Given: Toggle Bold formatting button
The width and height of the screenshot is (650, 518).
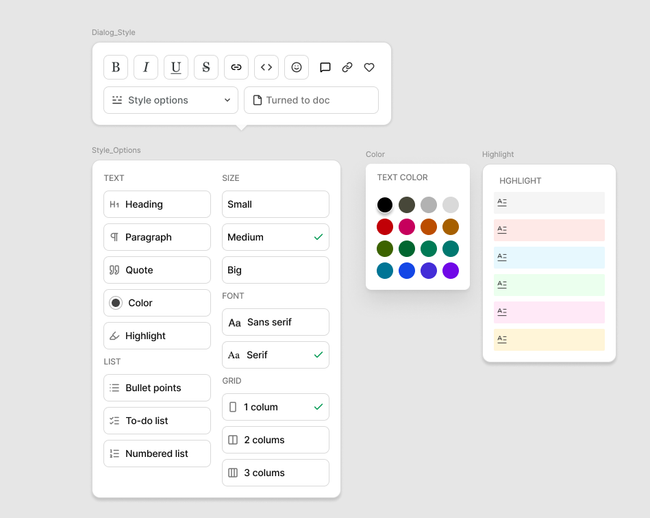Looking at the screenshot, I should pyautogui.click(x=116, y=67).
